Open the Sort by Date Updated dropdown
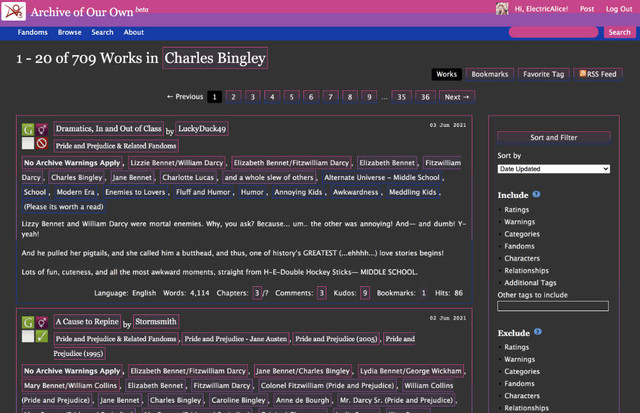Image resolution: width=640 pixels, height=413 pixels. coord(553,169)
